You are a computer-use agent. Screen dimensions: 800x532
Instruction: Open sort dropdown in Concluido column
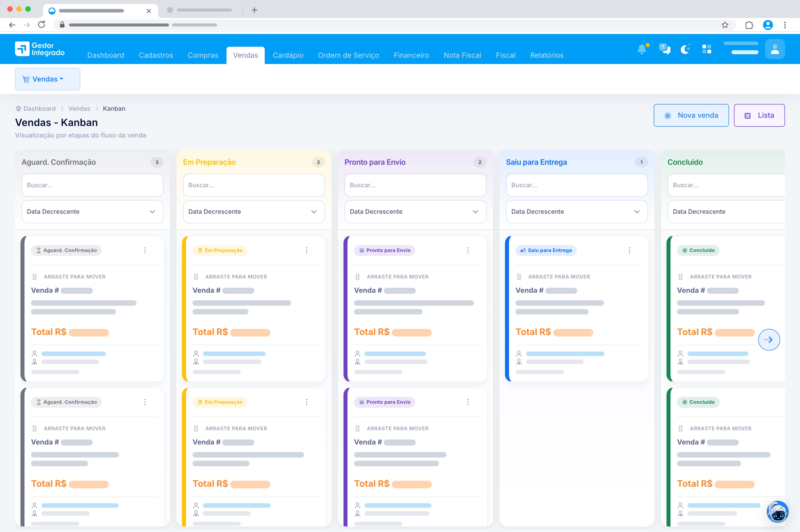tap(726, 212)
